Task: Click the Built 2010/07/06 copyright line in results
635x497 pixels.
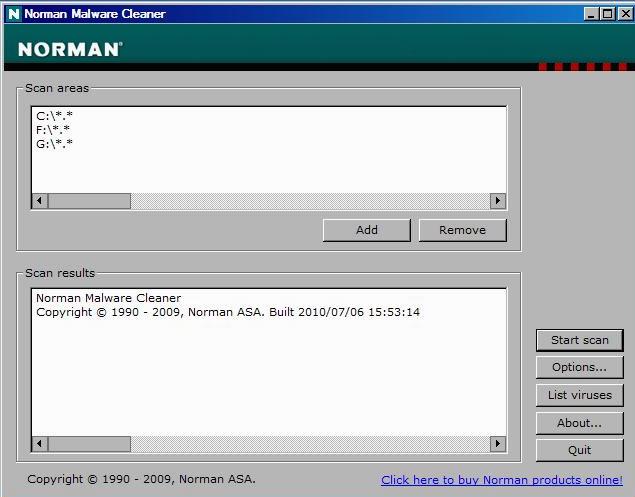Action: [228, 312]
